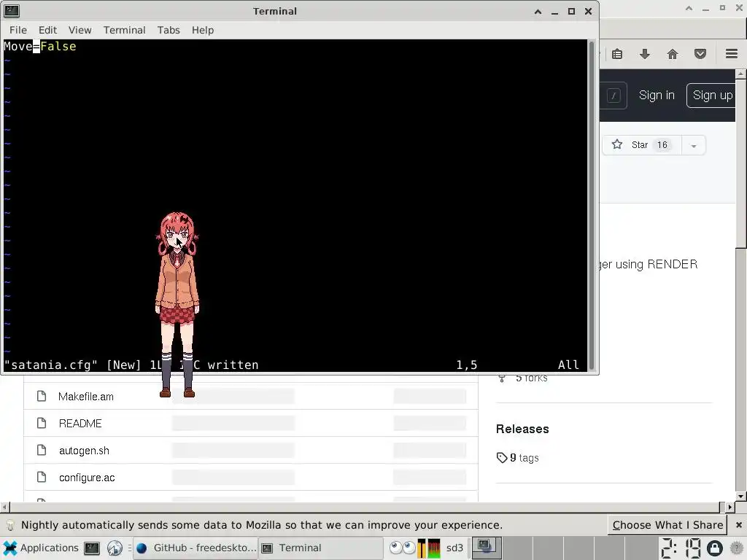This screenshot has width=747, height=560.
Task: Click the vim cursor position '1,5'
Action: click(466, 365)
